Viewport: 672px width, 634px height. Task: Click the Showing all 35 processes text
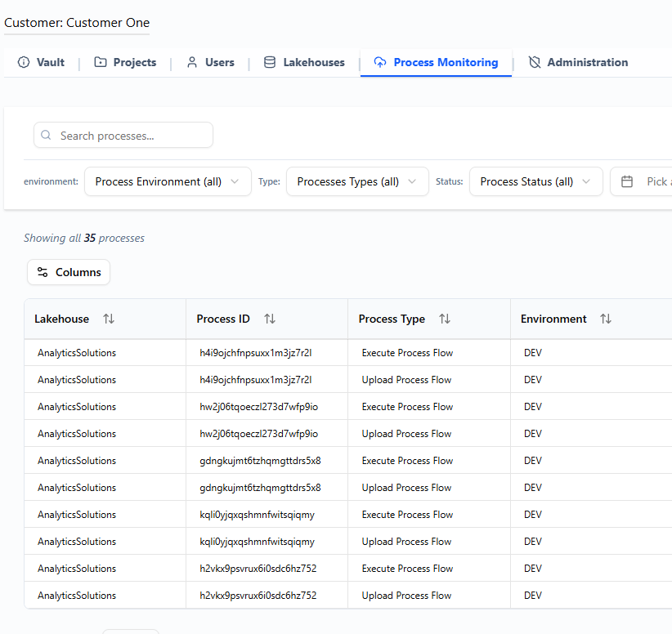click(83, 238)
